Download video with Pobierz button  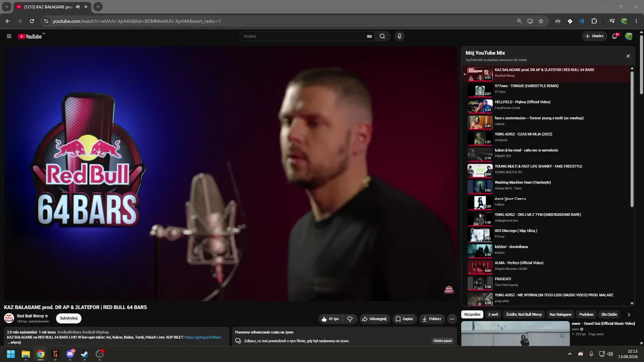(x=432, y=319)
